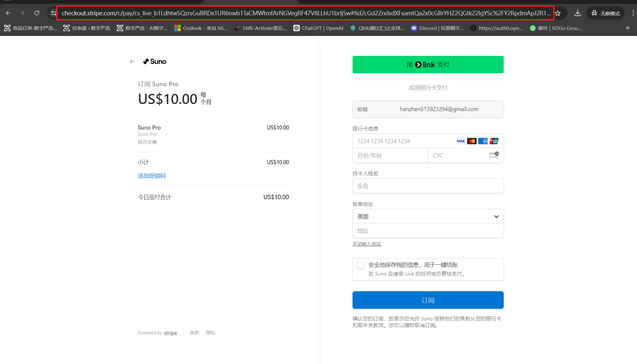Open the 仪表盘 ‹ 数字严选 bookmark
Image resolution: width=637 pixels, height=364 pixels.
pos(87,28)
